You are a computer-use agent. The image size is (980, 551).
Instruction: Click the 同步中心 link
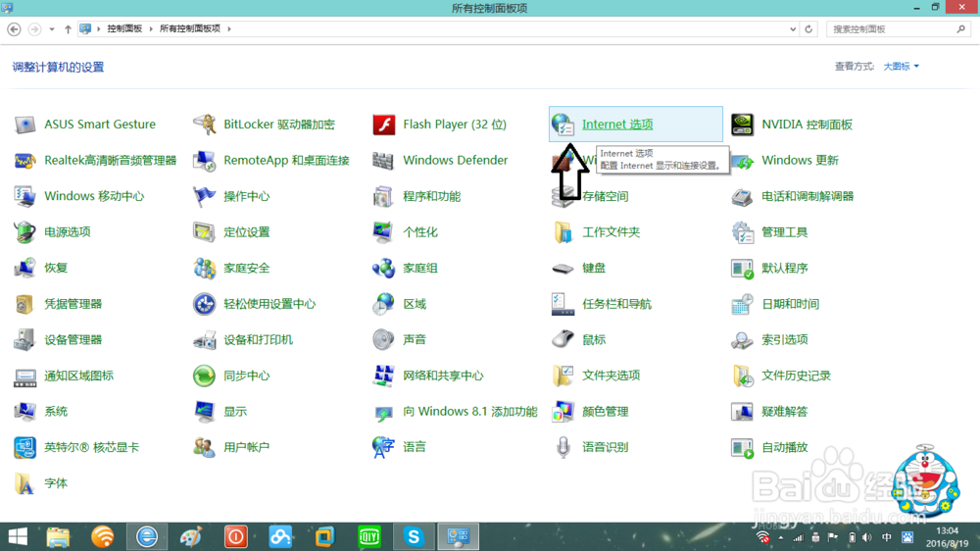click(247, 376)
